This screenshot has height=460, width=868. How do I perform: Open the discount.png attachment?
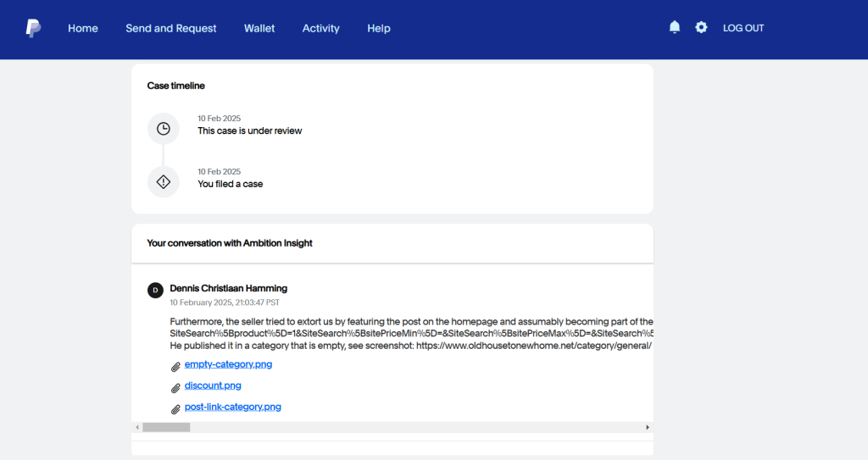pyautogui.click(x=213, y=385)
